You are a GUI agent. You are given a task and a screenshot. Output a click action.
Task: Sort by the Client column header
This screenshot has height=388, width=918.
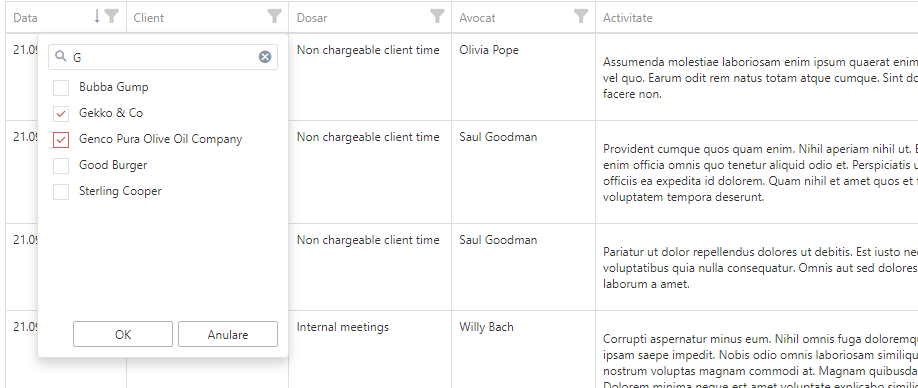[x=149, y=18]
